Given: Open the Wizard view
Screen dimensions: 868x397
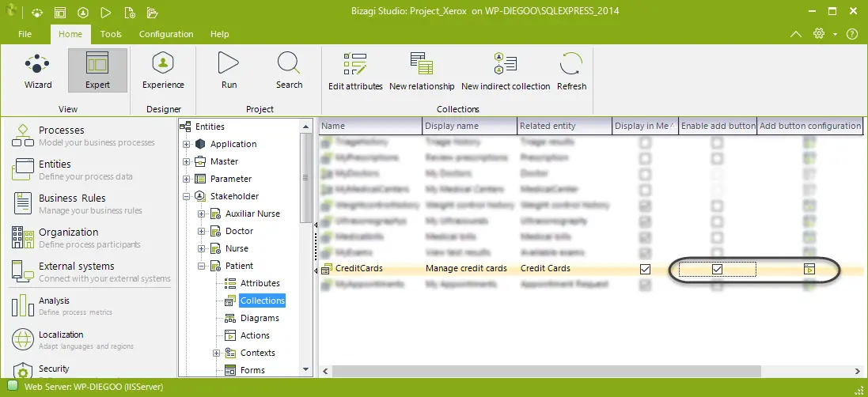Looking at the screenshot, I should pos(38,70).
